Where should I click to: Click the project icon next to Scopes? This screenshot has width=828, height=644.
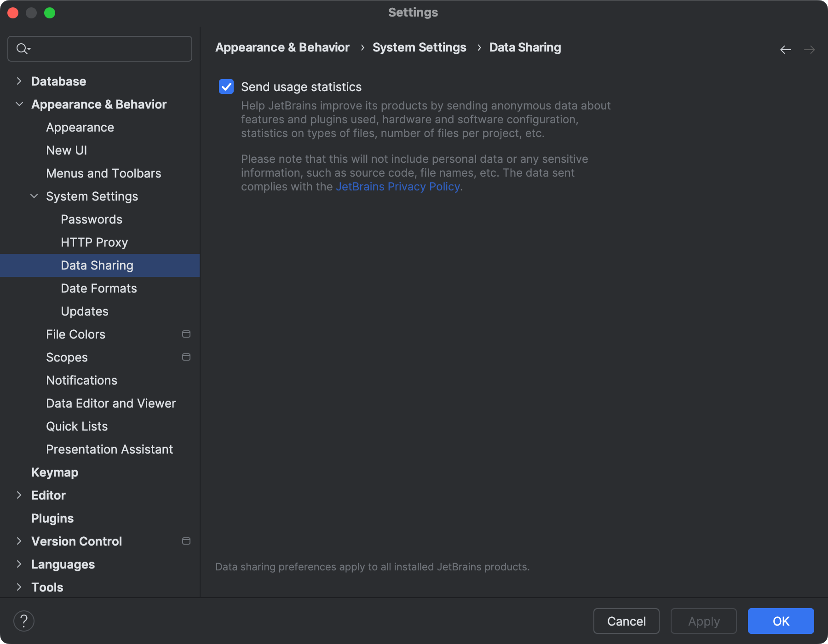(186, 357)
